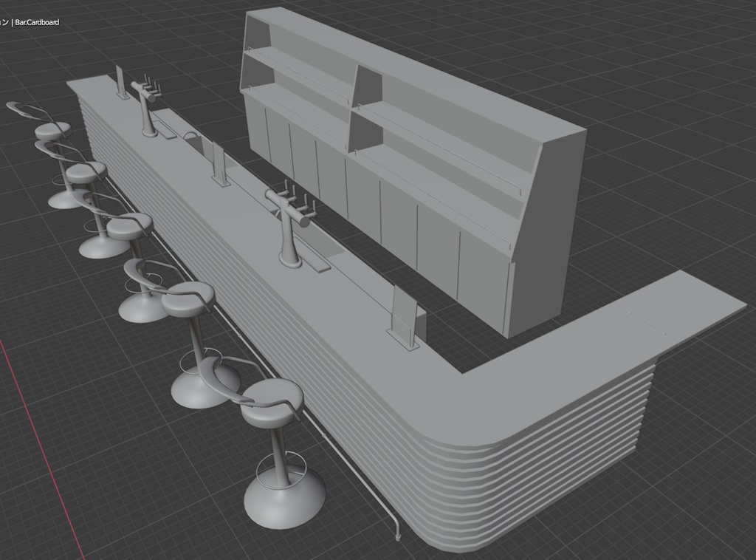Select the back bar shelving cabinet model
Viewport: 756px width, 560px height.
tap(413, 168)
